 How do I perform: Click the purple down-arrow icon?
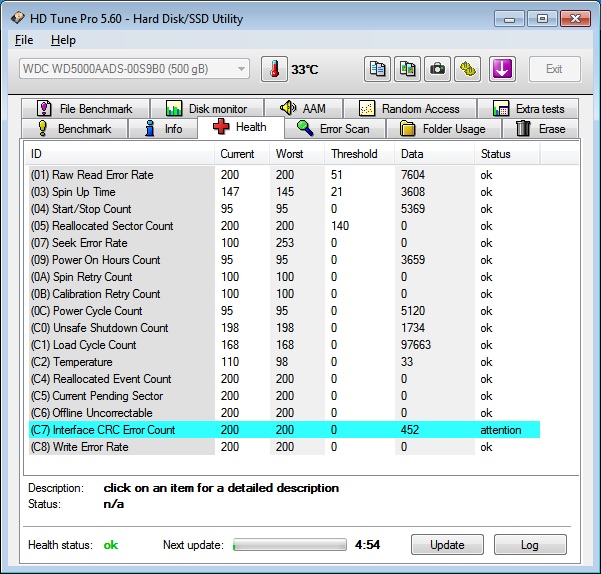[502, 69]
